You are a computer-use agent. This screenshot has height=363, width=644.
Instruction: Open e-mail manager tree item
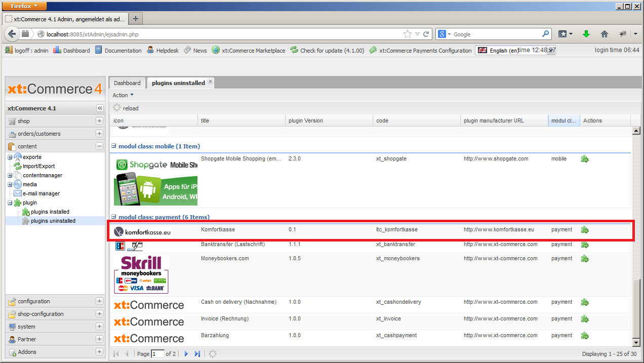41,193
